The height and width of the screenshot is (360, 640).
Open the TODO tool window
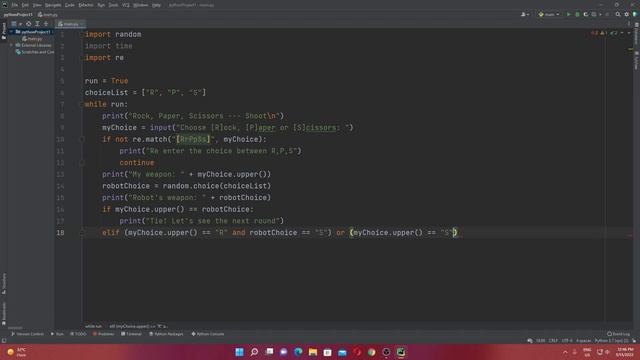click(78, 334)
